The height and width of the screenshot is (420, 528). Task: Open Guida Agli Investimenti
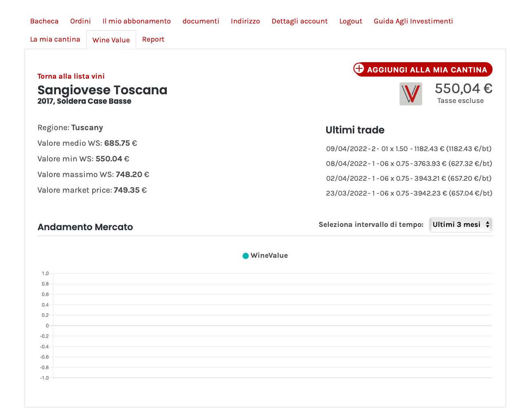pyautogui.click(x=414, y=21)
